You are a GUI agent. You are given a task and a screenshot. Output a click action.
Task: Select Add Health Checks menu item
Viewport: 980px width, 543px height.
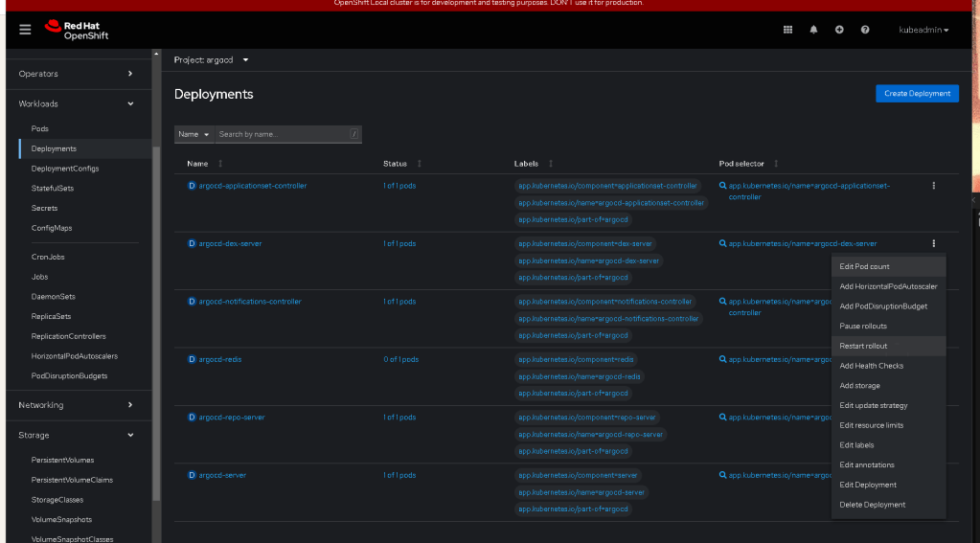tap(888, 366)
